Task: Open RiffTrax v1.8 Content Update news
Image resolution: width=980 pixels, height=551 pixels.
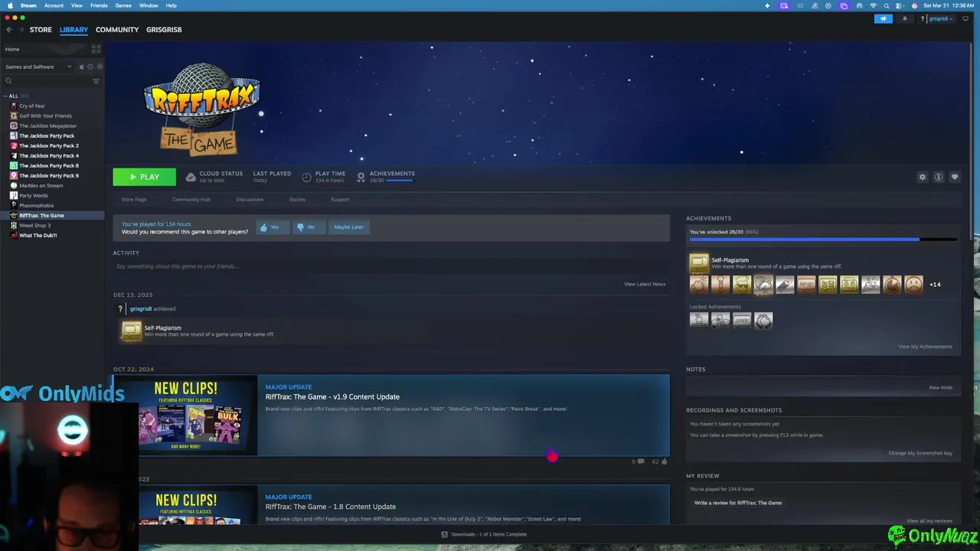Action: (x=331, y=507)
